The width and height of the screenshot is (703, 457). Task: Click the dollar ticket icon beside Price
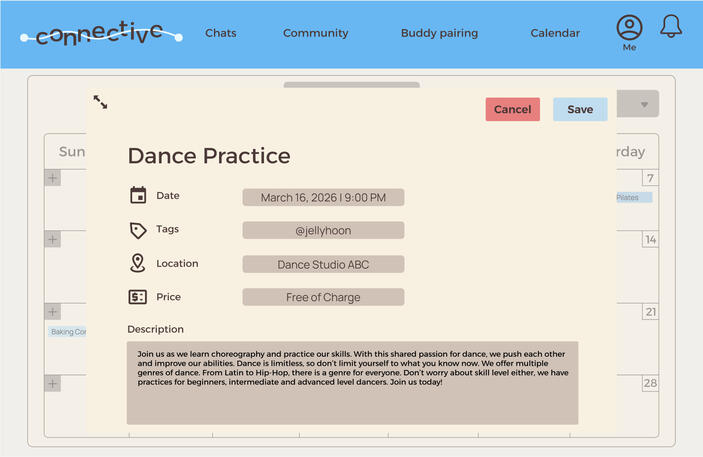(x=137, y=297)
